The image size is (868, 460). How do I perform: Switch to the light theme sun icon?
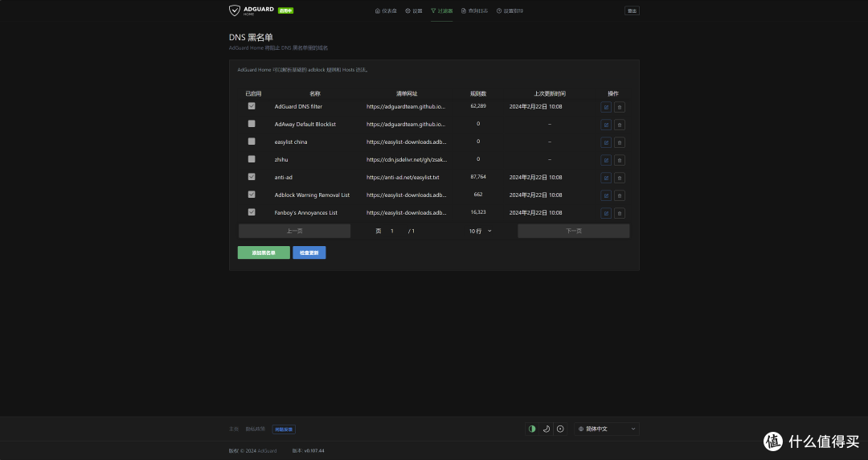coord(560,429)
